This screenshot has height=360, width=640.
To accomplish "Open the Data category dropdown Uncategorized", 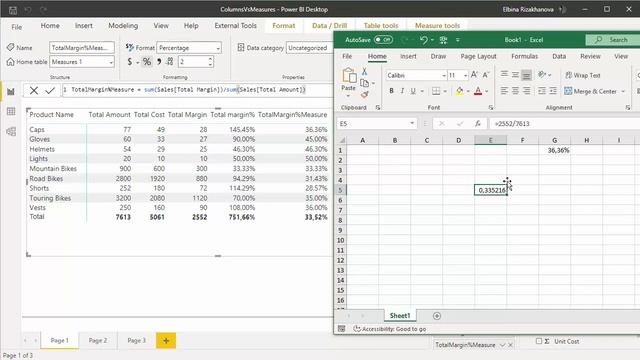I will tap(309, 48).
